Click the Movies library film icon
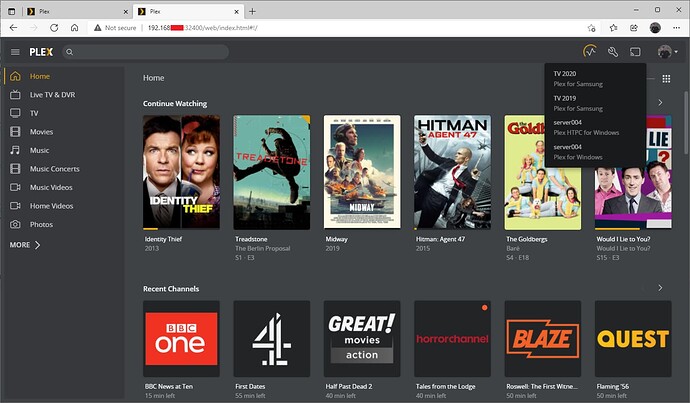 (15, 132)
